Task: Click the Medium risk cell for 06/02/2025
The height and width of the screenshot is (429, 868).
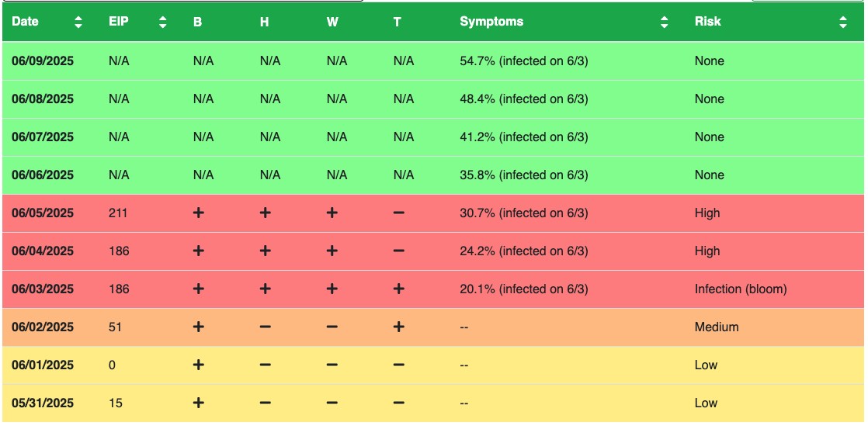Action: (717, 327)
